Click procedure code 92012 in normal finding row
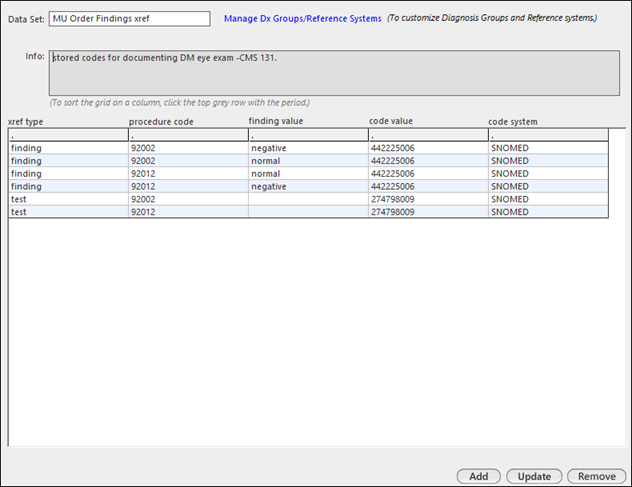 188,174
